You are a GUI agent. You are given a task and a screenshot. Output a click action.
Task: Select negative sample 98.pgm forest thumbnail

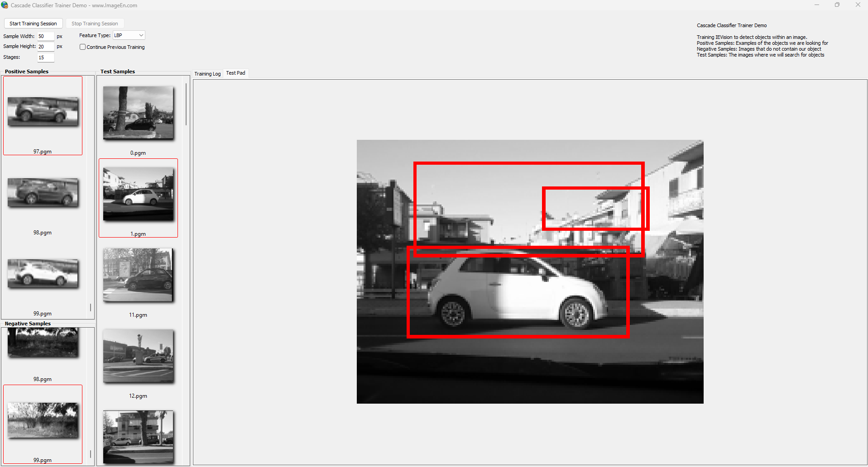[x=43, y=343]
